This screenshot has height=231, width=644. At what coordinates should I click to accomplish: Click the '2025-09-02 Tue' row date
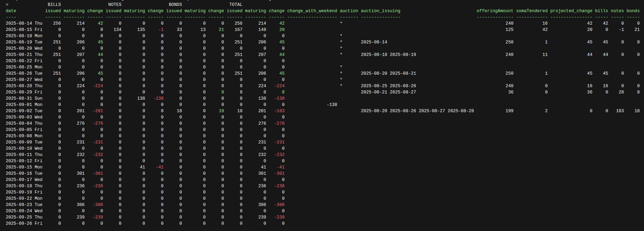(24, 111)
